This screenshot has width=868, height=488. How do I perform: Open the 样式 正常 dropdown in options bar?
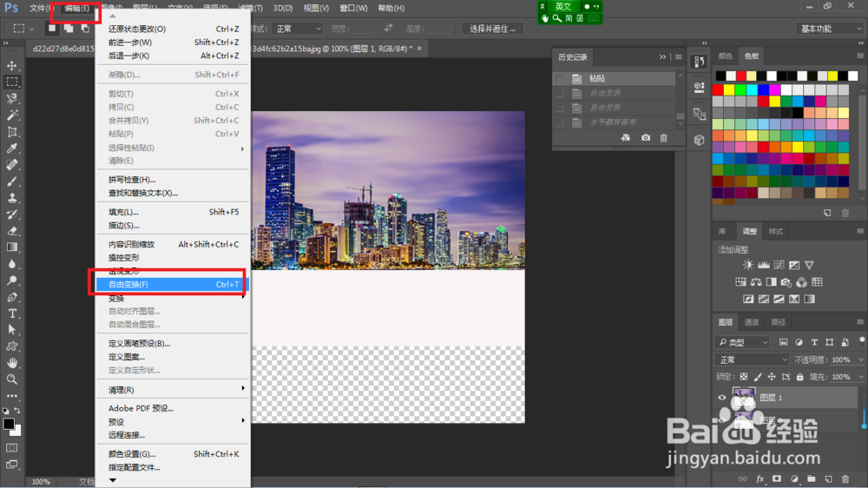pos(299,29)
